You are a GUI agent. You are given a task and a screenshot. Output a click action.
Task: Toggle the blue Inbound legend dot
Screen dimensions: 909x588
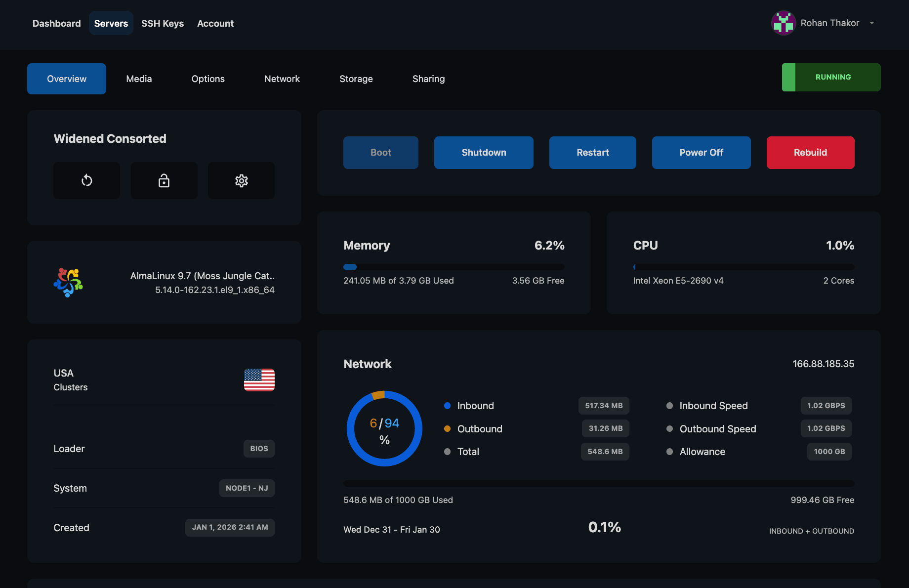[x=447, y=406]
